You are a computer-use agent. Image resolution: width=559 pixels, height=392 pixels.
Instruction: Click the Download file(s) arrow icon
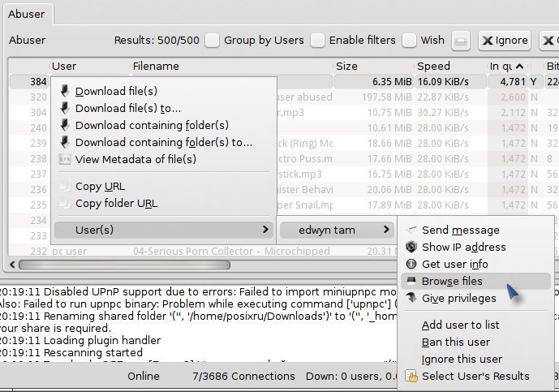[x=65, y=91]
